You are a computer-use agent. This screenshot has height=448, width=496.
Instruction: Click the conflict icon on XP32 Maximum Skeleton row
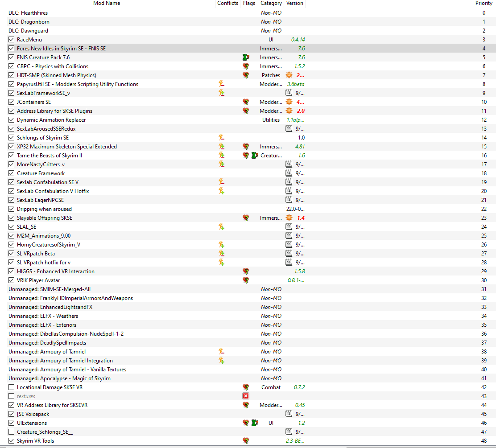(221, 146)
